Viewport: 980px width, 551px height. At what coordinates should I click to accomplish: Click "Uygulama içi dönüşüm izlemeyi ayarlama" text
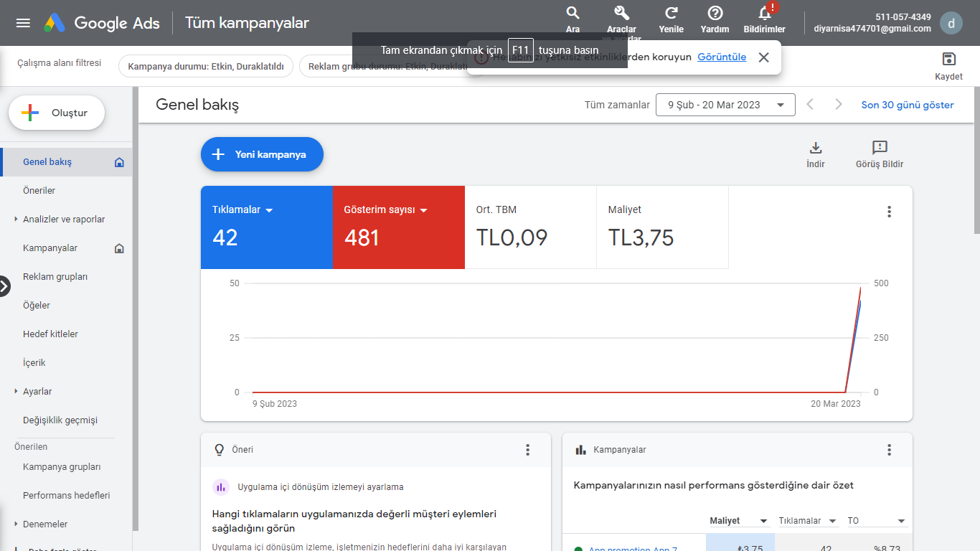(321, 487)
